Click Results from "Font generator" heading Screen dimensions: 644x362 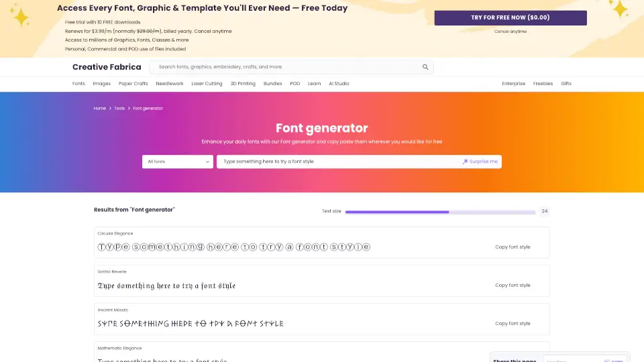(x=134, y=210)
